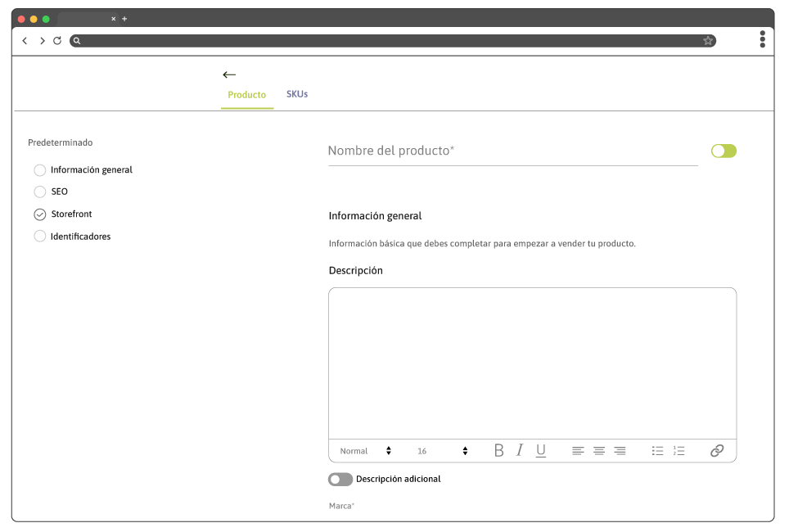Insert a bulleted list in description
This screenshot has width=789, height=532.
(x=657, y=451)
